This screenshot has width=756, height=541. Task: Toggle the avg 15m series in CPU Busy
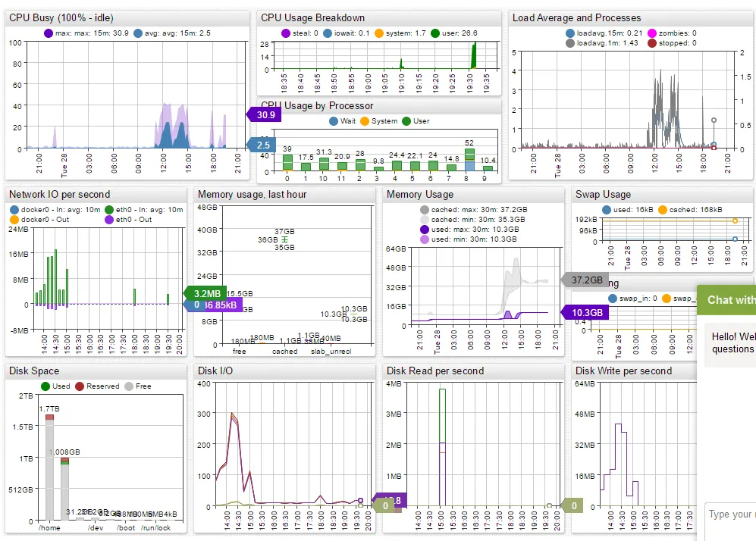click(x=138, y=33)
